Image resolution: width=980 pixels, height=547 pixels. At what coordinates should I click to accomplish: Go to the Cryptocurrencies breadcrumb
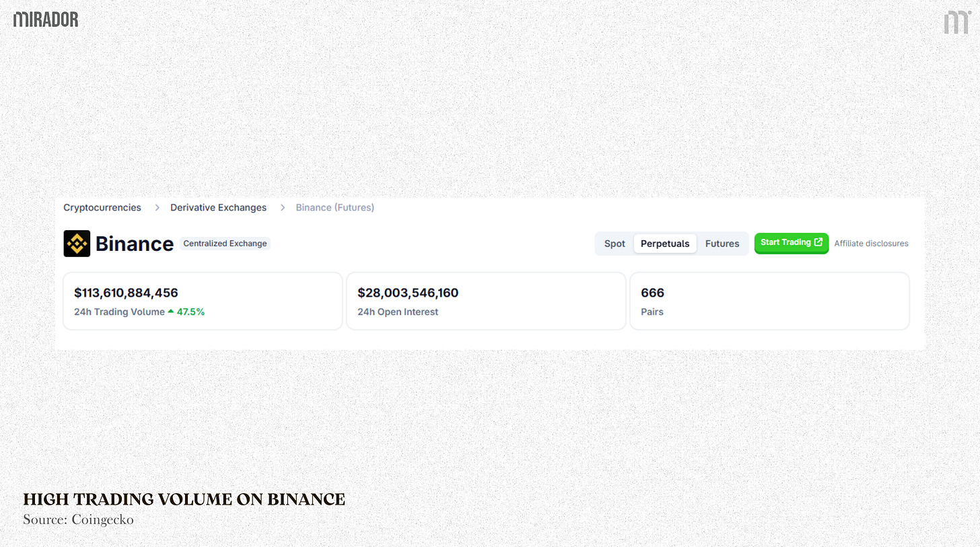(x=102, y=207)
